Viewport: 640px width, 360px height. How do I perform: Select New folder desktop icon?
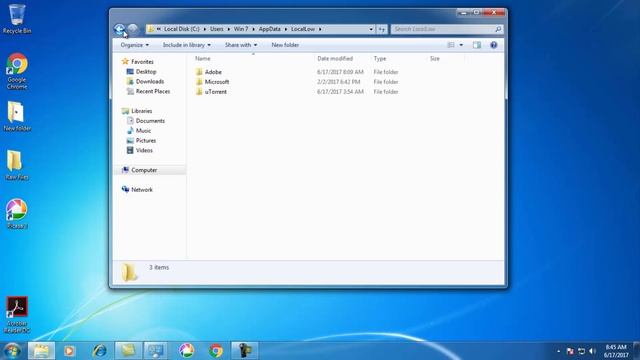pos(17,116)
